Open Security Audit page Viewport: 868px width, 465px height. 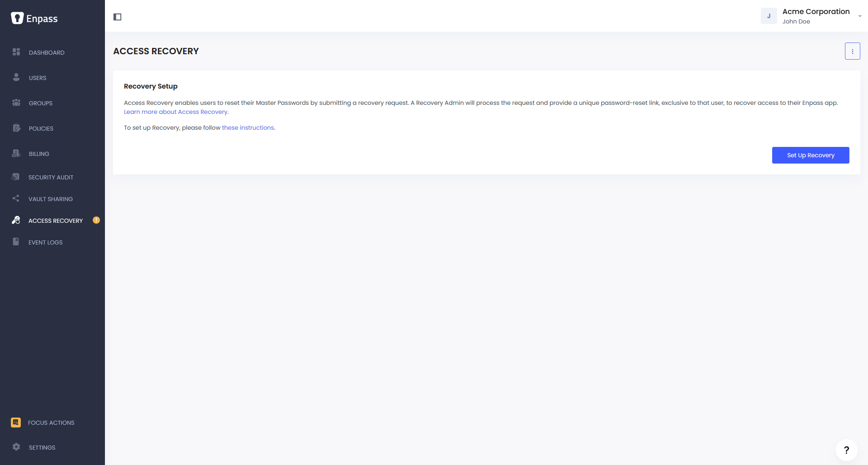click(x=51, y=177)
